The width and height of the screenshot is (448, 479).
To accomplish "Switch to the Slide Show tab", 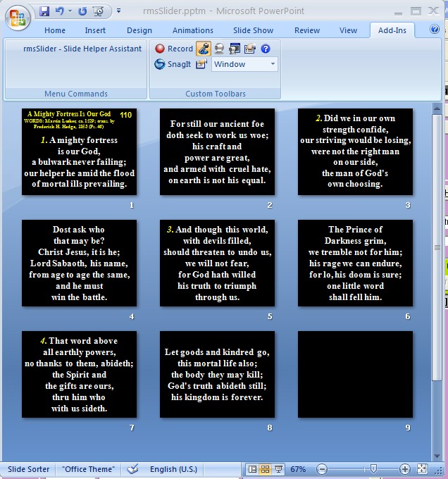I will point(253,30).
